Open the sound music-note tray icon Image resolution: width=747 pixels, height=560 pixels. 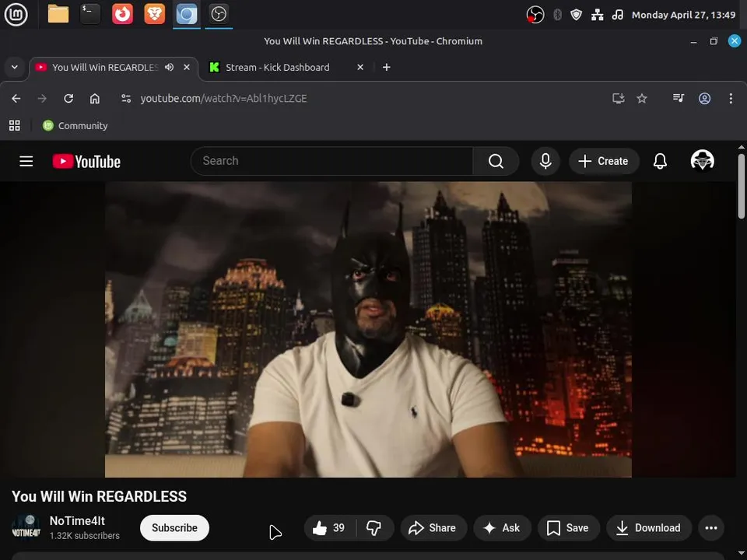tap(617, 15)
